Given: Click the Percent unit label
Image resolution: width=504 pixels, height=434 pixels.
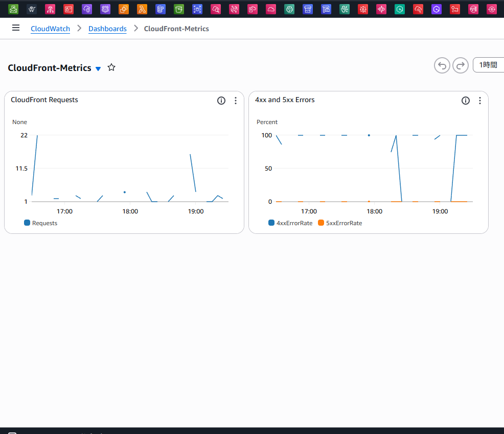Looking at the screenshot, I should (x=267, y=122).
